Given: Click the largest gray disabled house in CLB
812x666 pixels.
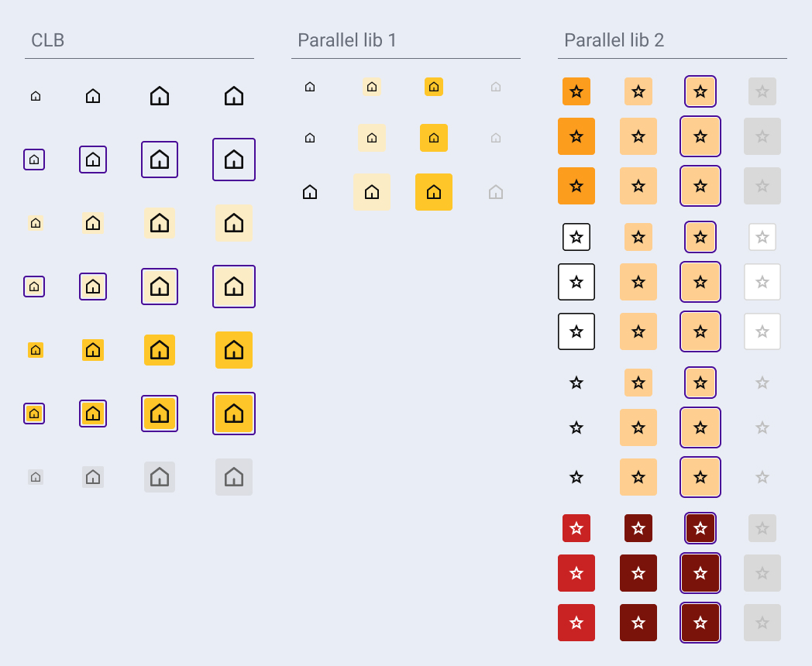Looking at the screenshot, I should click(x=234, y=477).
